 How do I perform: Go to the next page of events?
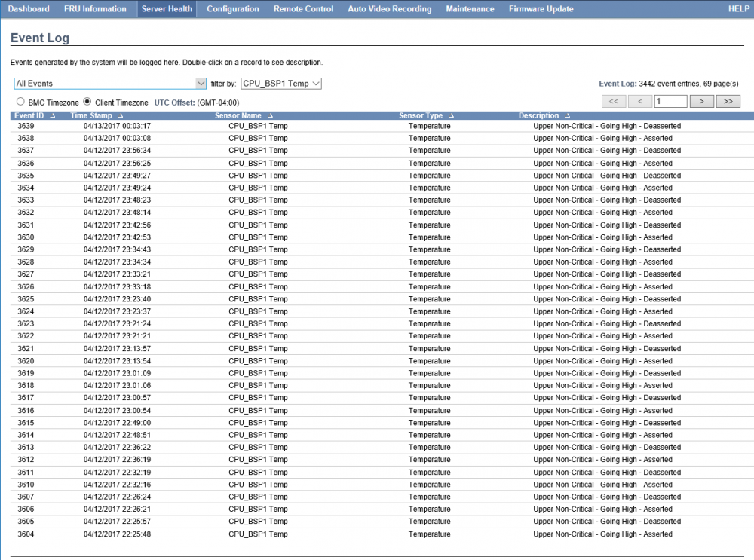point(701,102)
